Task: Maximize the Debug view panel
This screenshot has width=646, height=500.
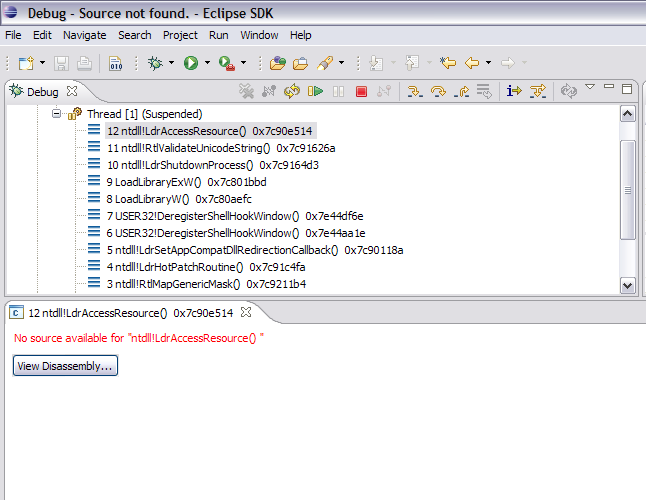Action: 627,89
